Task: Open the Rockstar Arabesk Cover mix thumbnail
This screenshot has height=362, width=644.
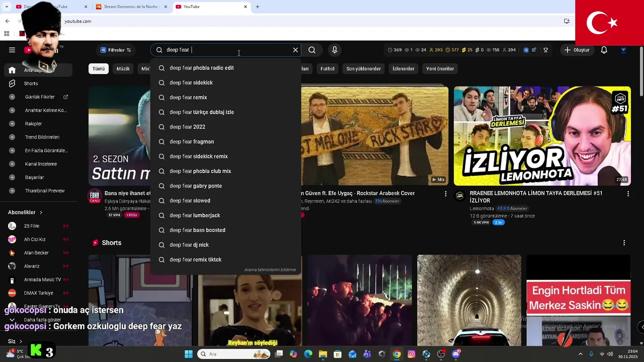Action: [x=375, y=136]
